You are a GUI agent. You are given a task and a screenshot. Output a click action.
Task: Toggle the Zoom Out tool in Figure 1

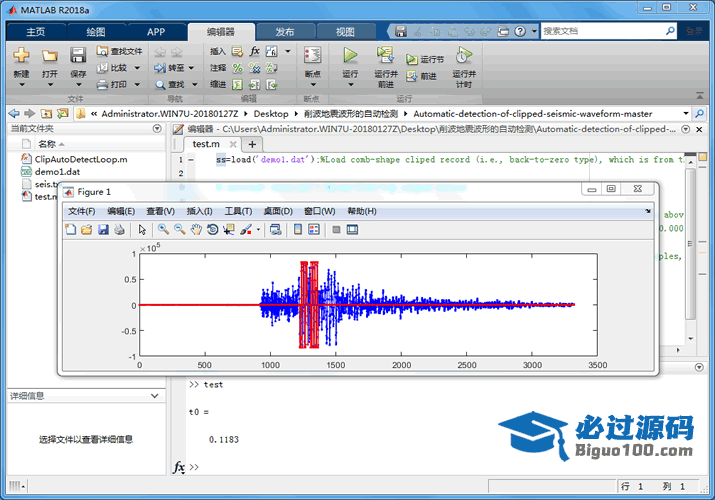coord(180,230)
